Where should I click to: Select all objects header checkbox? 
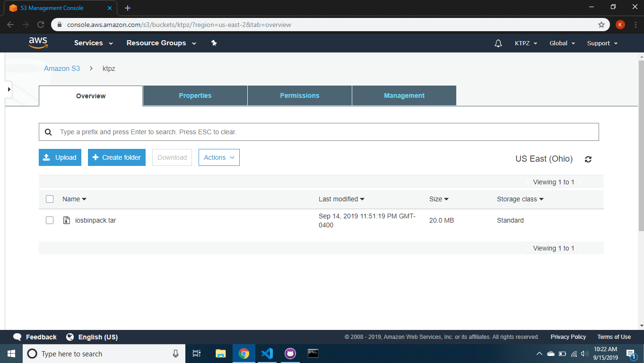pos(50,199)
